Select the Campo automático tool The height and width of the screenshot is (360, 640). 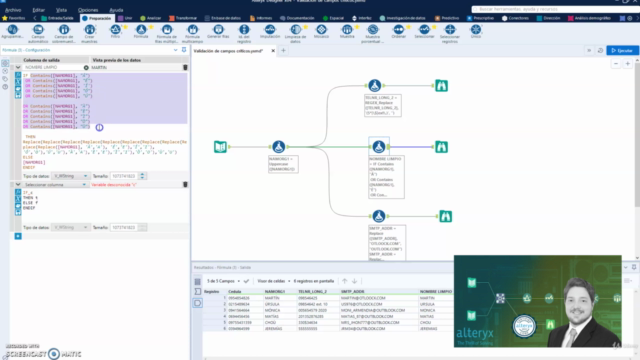pos(38,33)
